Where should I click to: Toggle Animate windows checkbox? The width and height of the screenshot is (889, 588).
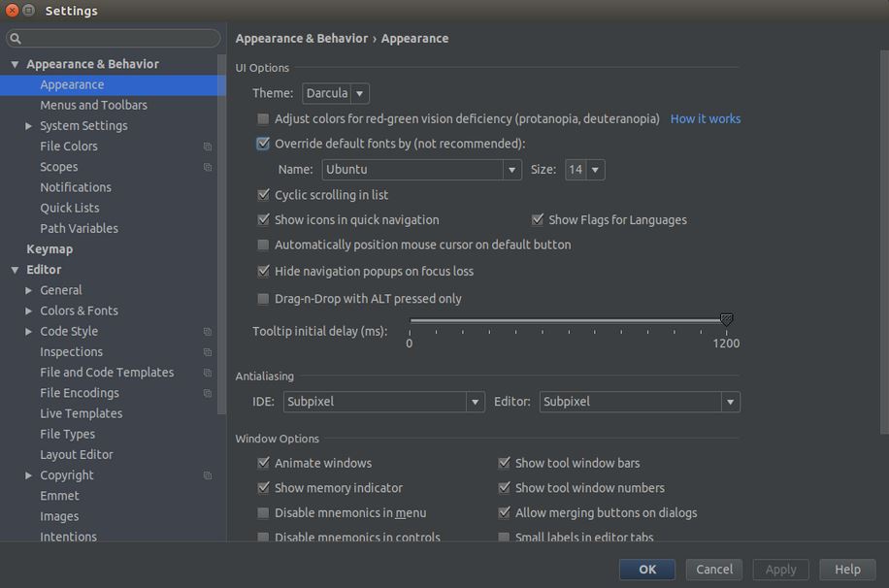(x=263, y=463)
